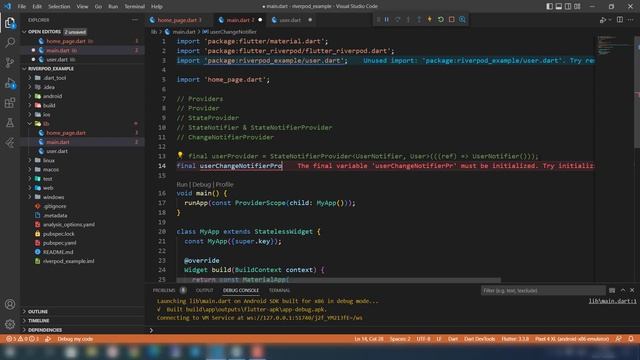This screenshot has width=640, height=360.
Task: Click Debug my code in status bar
Action: tap(75, 339)
